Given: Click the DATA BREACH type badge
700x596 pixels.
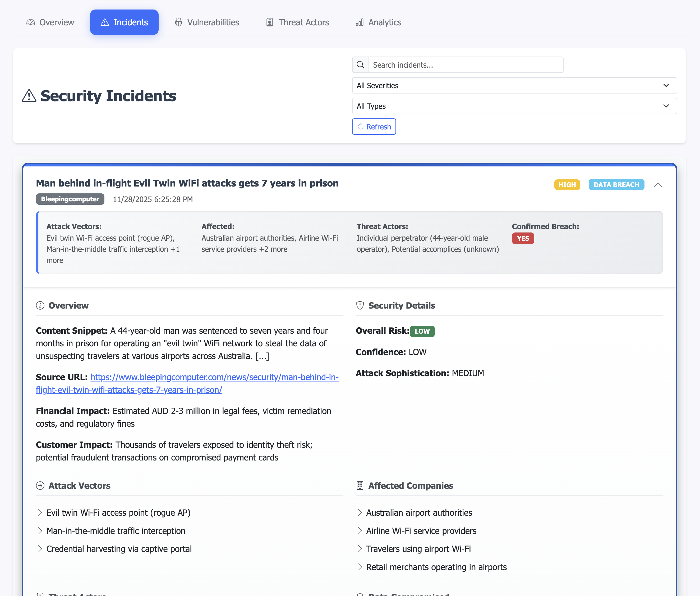Looking at the screenshot, I should 616,185.
